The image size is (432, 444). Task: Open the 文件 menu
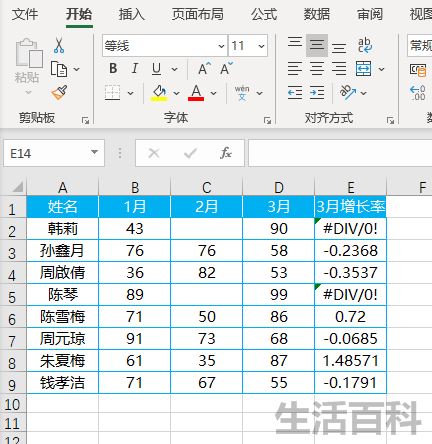point(25,15)
